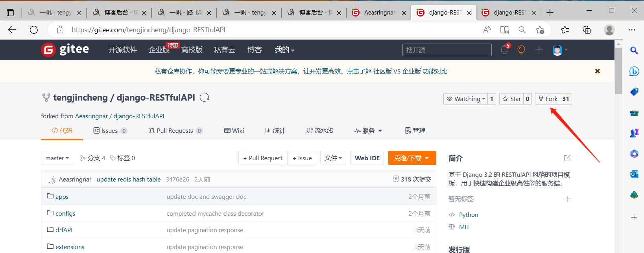Click the Fork button
644x253 pixels.
coord(548,99)
